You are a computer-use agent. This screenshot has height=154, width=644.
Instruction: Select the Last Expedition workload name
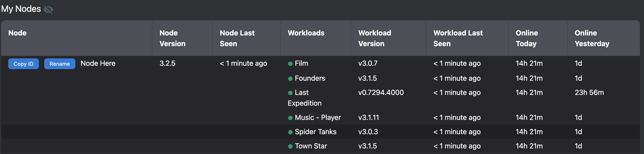(x=304, y=98)
